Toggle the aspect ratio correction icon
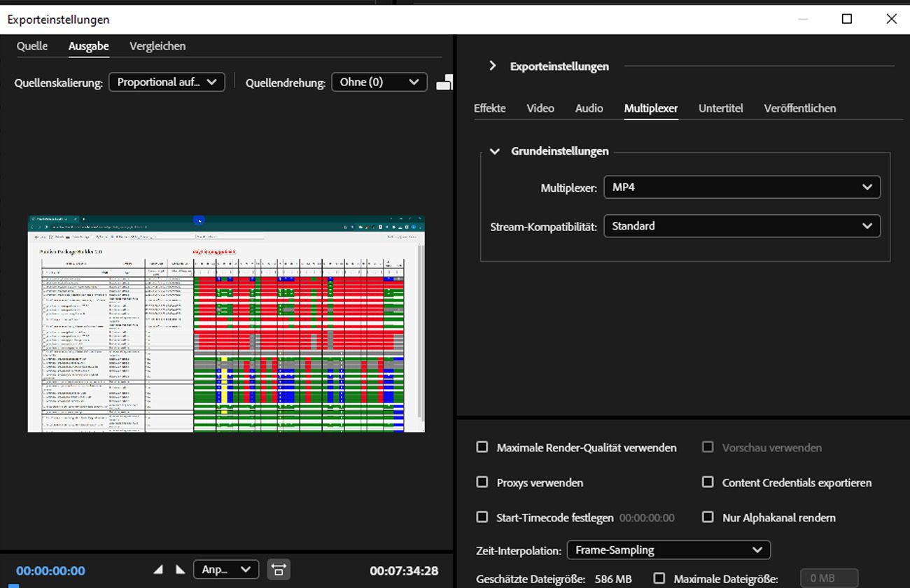This screenshot has width=910, height=588. (279, 569)
